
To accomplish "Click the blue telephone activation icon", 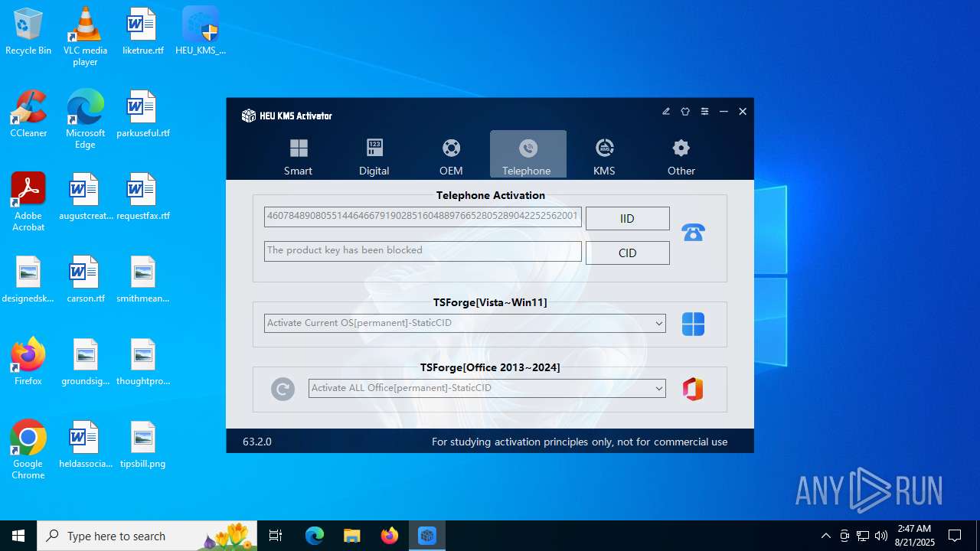I will tap(693, 233).
